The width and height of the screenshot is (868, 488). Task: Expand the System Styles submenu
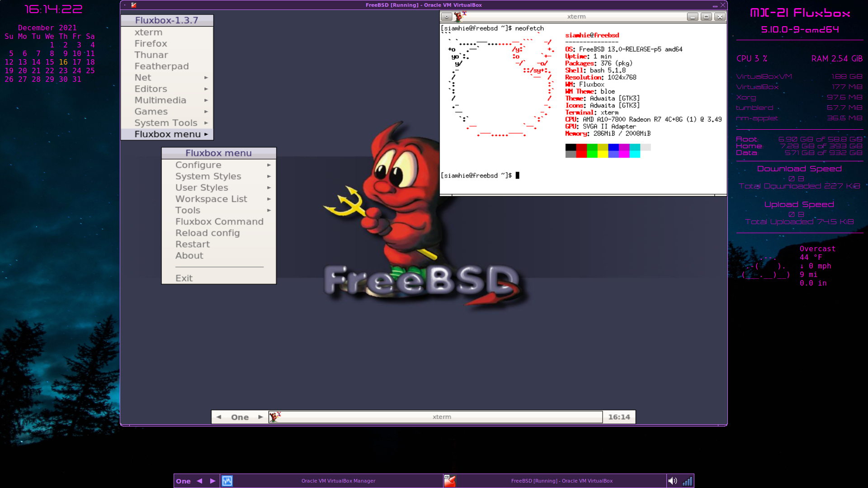coord(219,176)
